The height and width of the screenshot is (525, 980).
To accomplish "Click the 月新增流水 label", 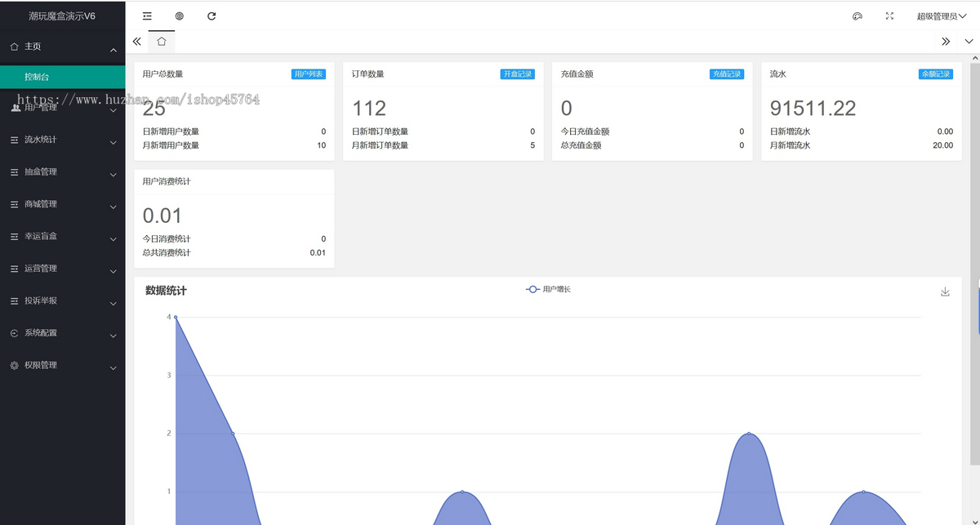I will pos(791,145).
